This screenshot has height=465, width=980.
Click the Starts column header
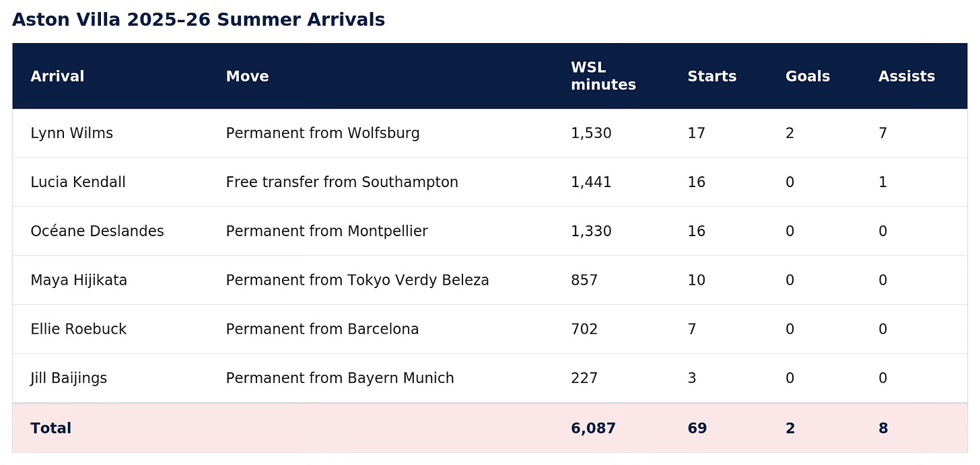(711, 76)
